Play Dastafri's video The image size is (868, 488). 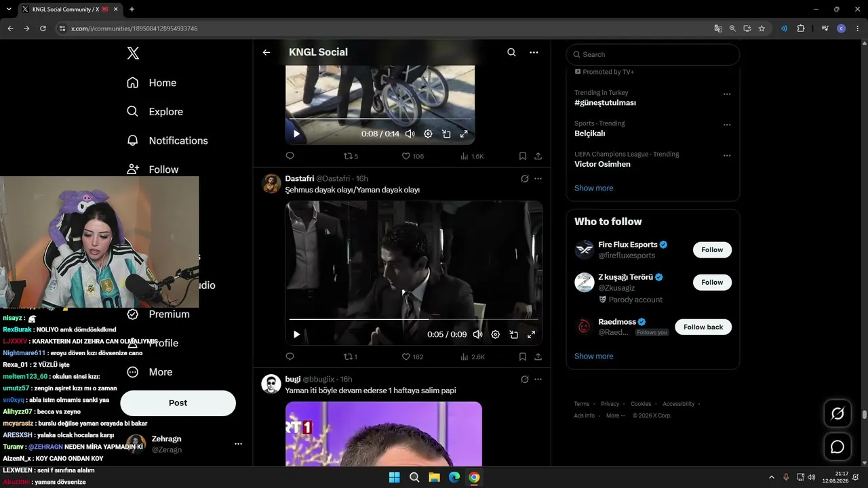point(296,334)
